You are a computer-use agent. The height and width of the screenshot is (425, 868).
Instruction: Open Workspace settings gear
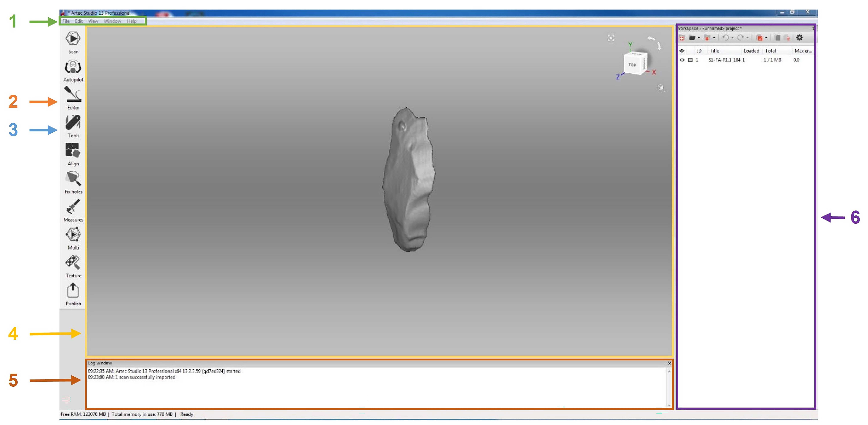(x=800, y=37)
